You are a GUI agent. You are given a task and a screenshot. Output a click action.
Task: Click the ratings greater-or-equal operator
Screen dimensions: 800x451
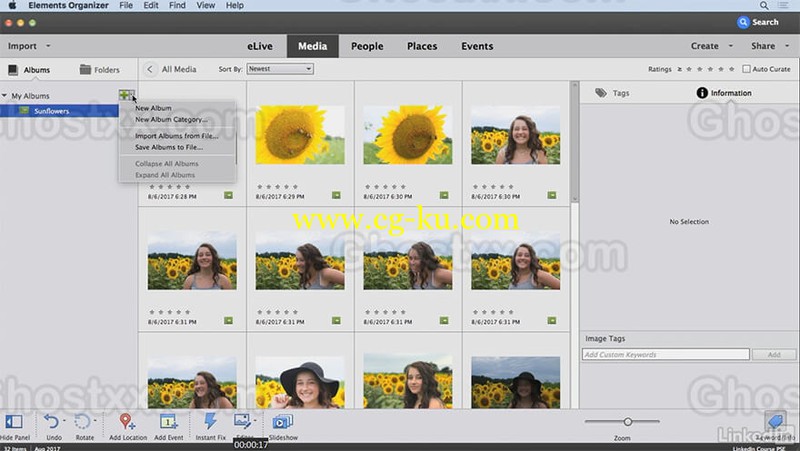(679, 69)
